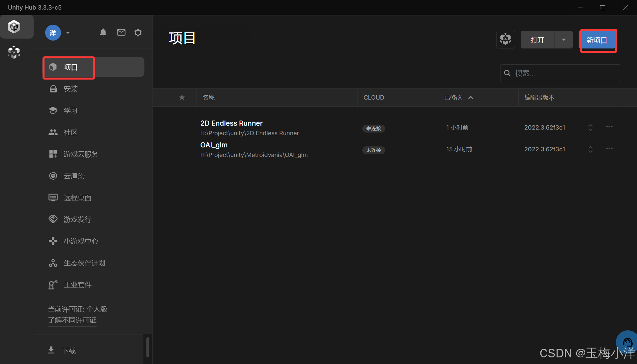
Task: Click the second Unity cube icon in left rail
Action: (14, 52)
